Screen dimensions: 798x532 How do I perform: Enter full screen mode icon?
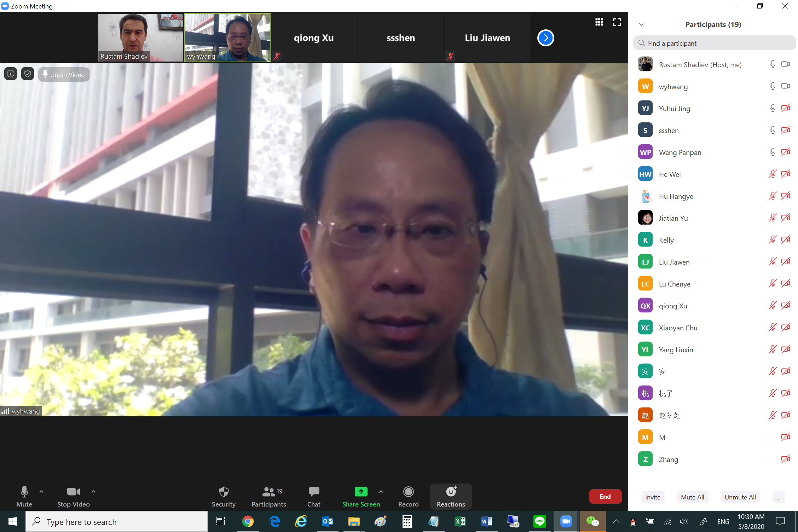point(617,22)
